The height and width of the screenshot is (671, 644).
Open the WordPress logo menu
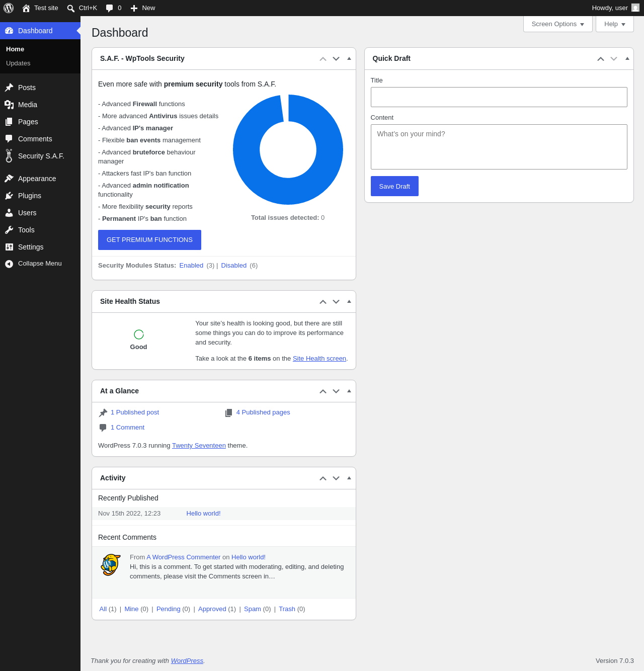pos(9,8)
